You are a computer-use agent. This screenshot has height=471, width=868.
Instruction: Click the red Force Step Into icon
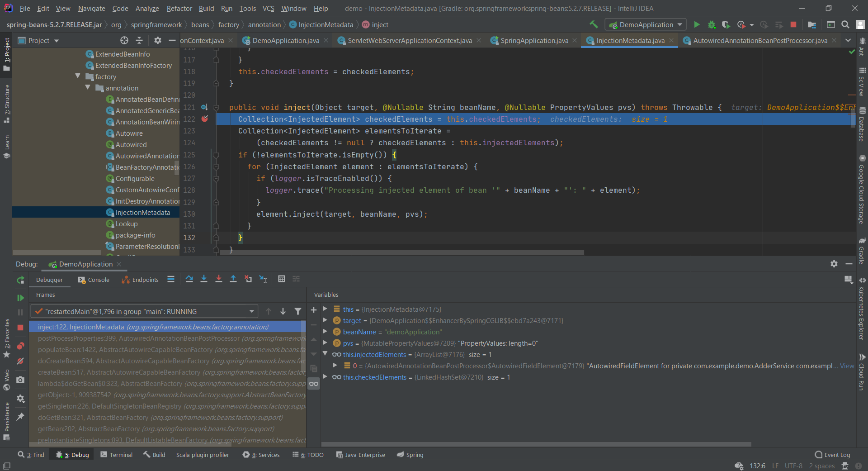coord(219,279)
